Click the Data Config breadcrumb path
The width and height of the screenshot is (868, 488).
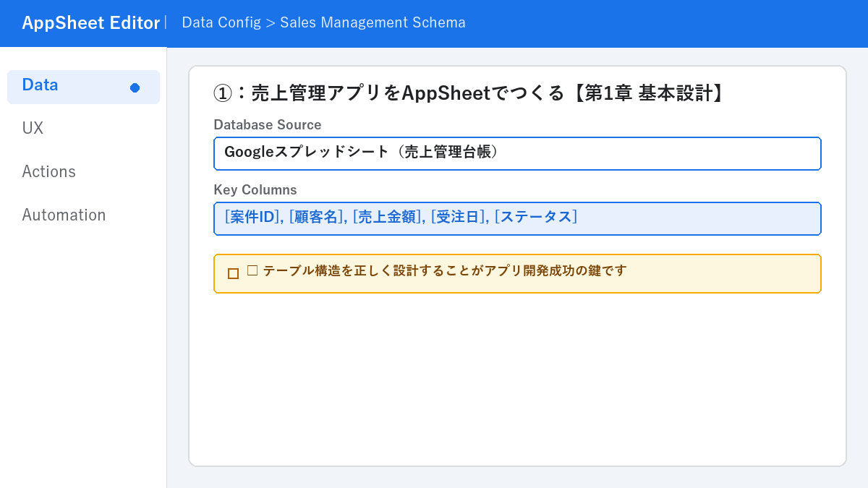[323, 22]
